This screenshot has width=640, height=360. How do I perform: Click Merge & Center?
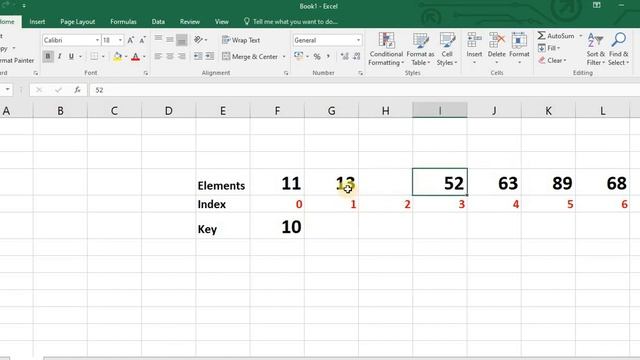pyautogui.click(x=250, y=56)
